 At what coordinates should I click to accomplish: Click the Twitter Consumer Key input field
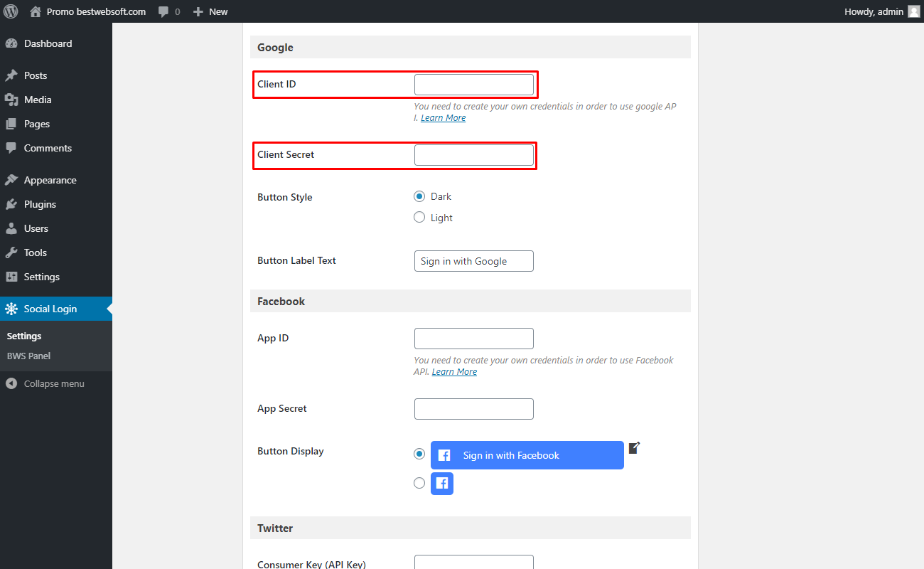coord(473,562)
